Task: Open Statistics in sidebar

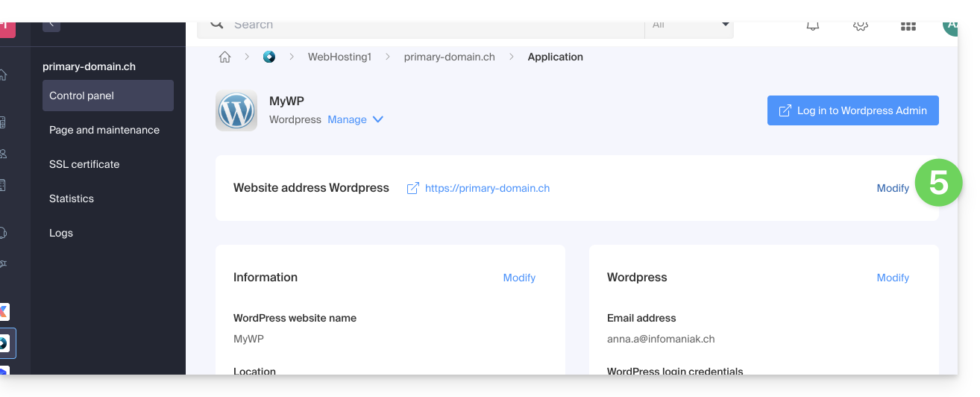Action: pyautogui.click(x=72, y=198)
